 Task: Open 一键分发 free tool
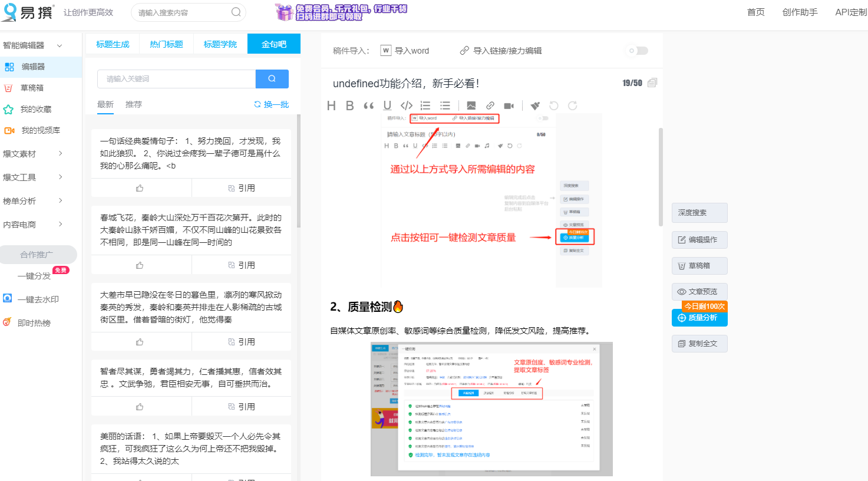pyautogui.click(x=34, y=276)
